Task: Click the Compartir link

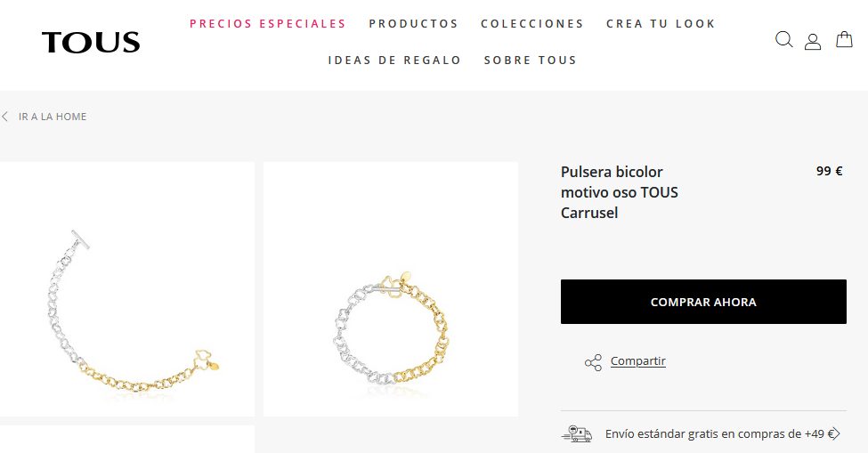Action: click(x=637, y=361)
